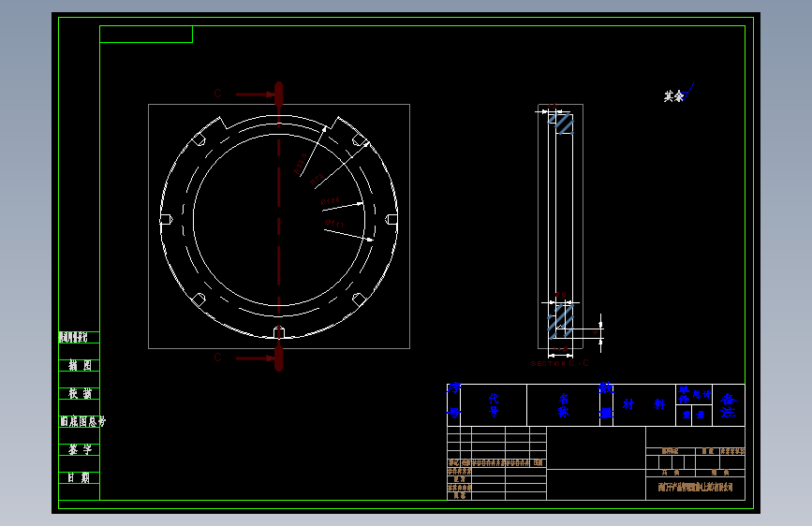
Task: Click the "描图" side strip label
Action: point(80,366)
